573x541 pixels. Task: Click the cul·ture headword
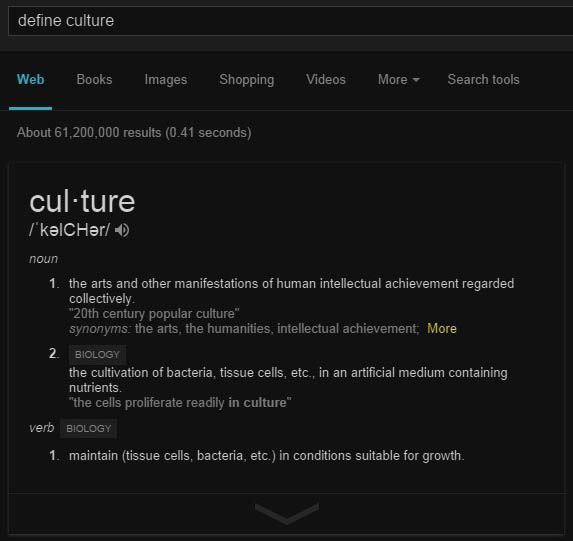click(x=82, y=202)
